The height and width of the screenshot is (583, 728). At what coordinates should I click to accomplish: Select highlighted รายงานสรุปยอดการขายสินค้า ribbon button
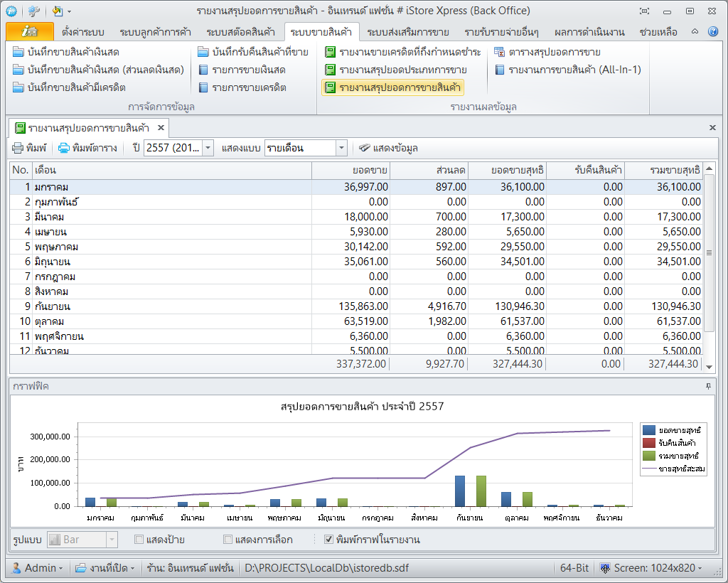(392, 87)
